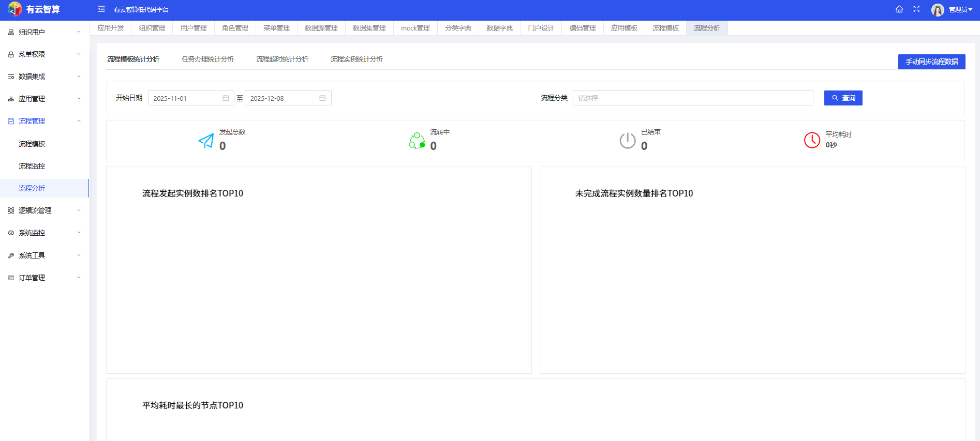Switch to 流程超时统计分析 tab
This screenshot has height=441, width=980.
tap(282, 59)
